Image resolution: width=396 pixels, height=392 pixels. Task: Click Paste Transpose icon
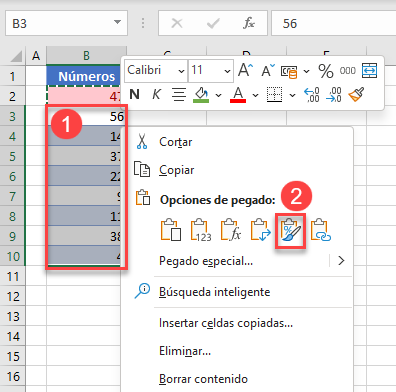point(261,230)
